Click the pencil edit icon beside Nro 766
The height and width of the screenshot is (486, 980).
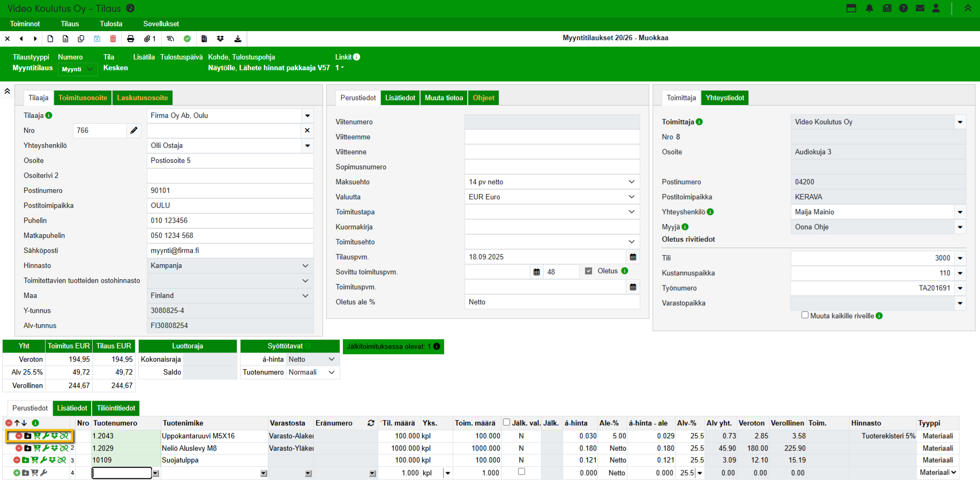tap(134, 130)
